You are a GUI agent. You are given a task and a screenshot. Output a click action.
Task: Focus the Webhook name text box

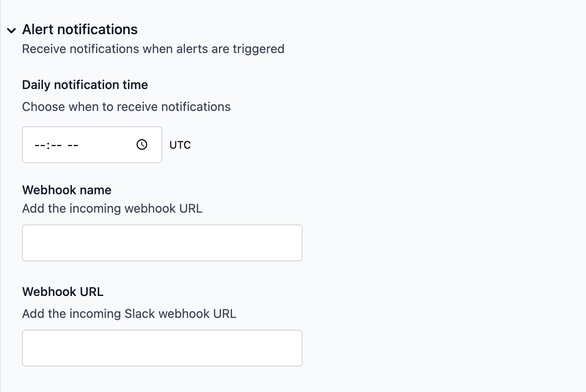tap(162, 243)
